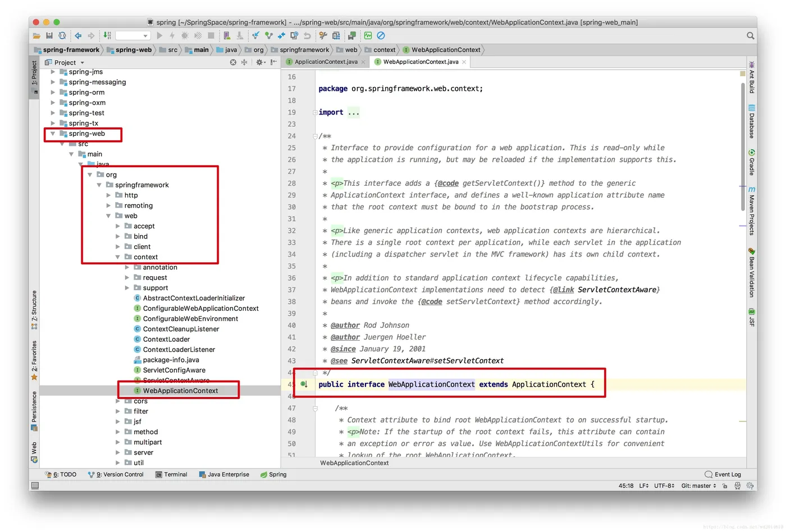This screenshot has height=532, width=786.
Task: Click the Synchronize icon in toolbar
Action: pyautogui.click(x=62, y=35)
